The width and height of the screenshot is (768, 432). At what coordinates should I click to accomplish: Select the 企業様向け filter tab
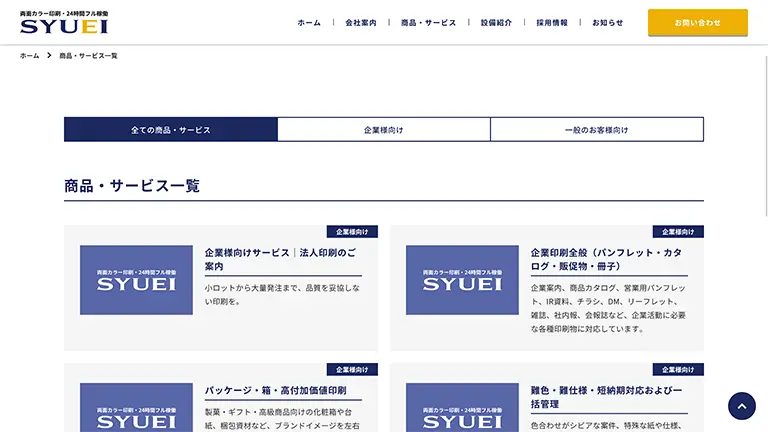[384, 129]
